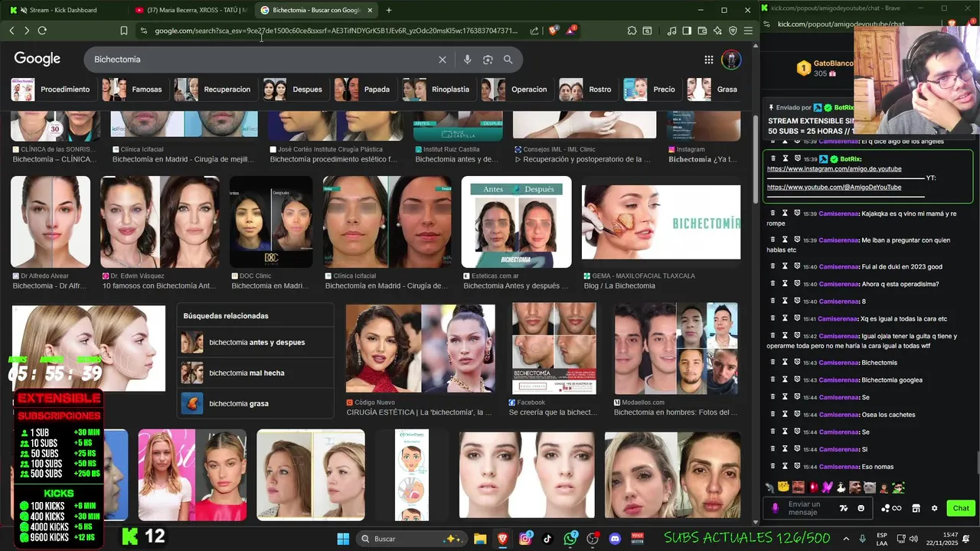Switch to the Stream - Kick Dashboard tab
The width and height of the screenshot is (980, 551).
click(x=63, y=10)
